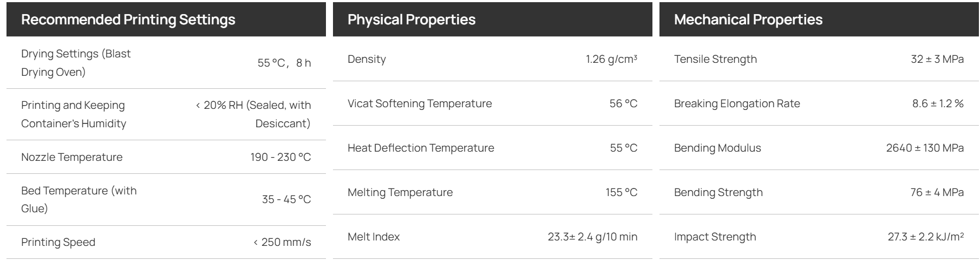Click the Printing Speed label
The height and width of the screenshot is (267, 980).
[x=58, y=242]
